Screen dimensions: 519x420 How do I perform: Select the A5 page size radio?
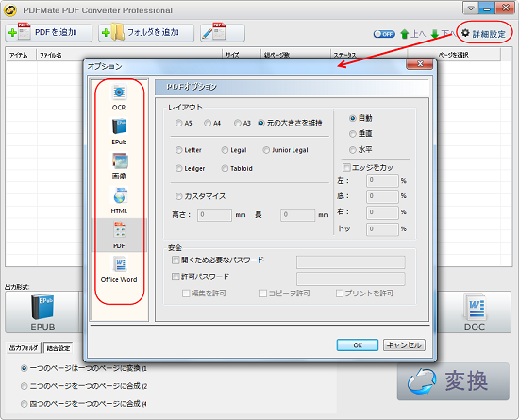(x=178, y=123)
